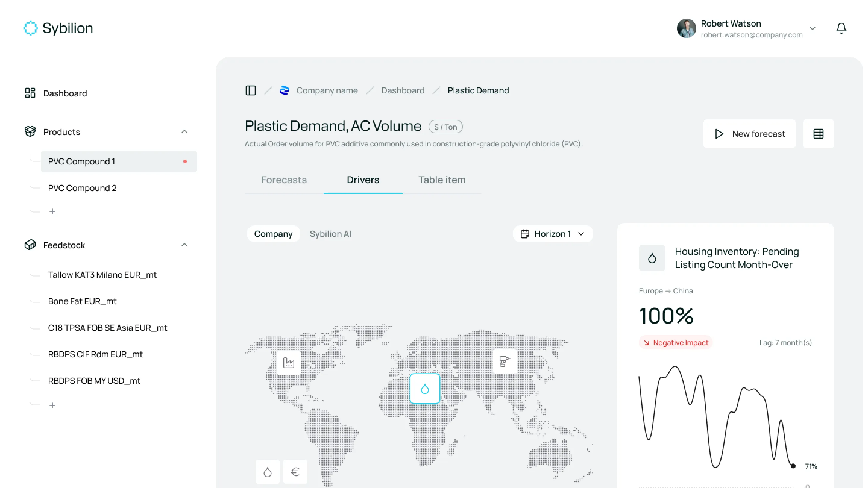Select PVC Compound 2 in Products

pos(82,188)
